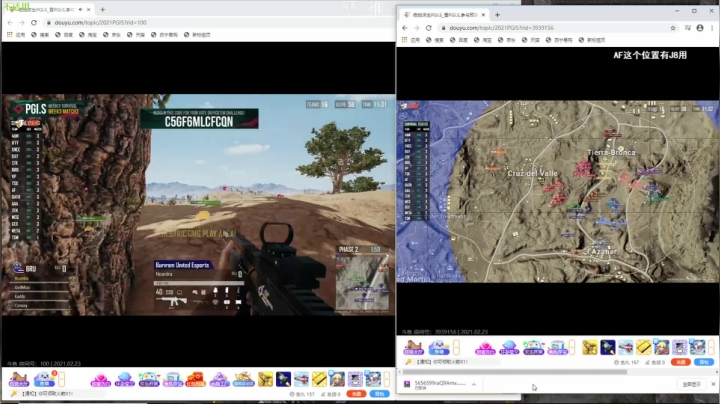Click the castle activity icon in the right gift bar
This screenshot has height=404, width=720.
[x=413, y=348]
